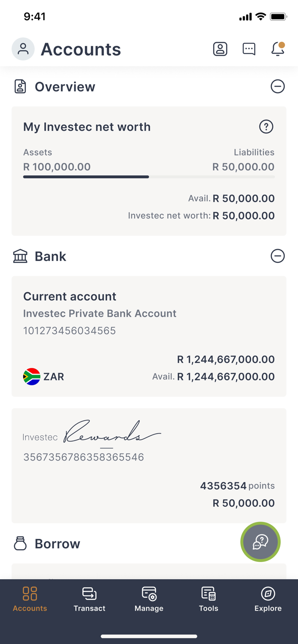This screenshot has height=644, width=298.
Task: Tap the help question mark on net worth
Action: coord(266,127)
